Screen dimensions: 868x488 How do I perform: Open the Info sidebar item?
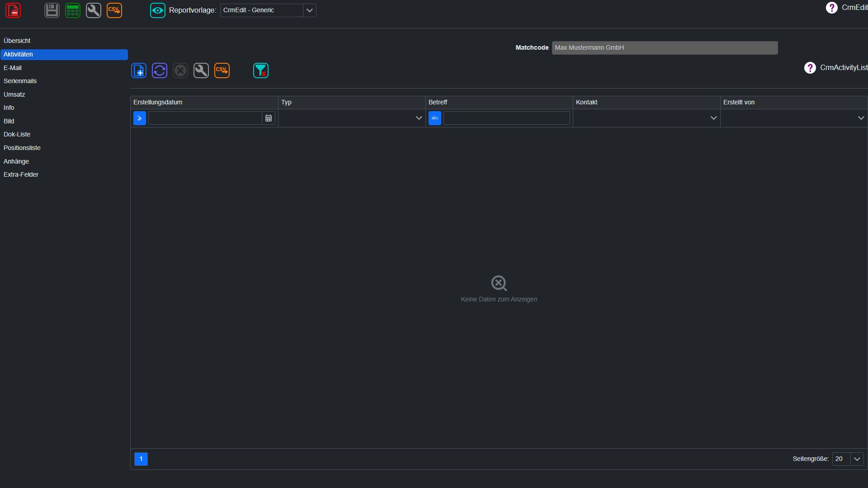click(x=64, y=108)
